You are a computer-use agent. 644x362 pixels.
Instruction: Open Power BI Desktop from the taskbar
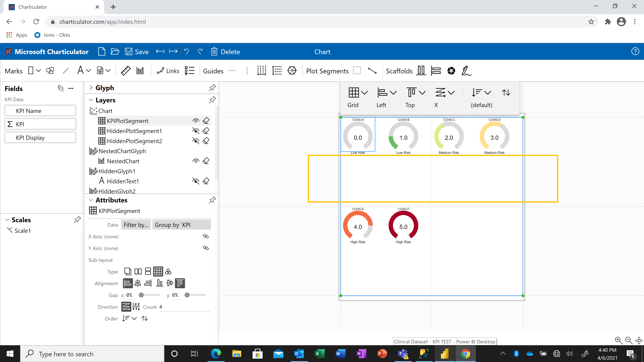[445, 354]
